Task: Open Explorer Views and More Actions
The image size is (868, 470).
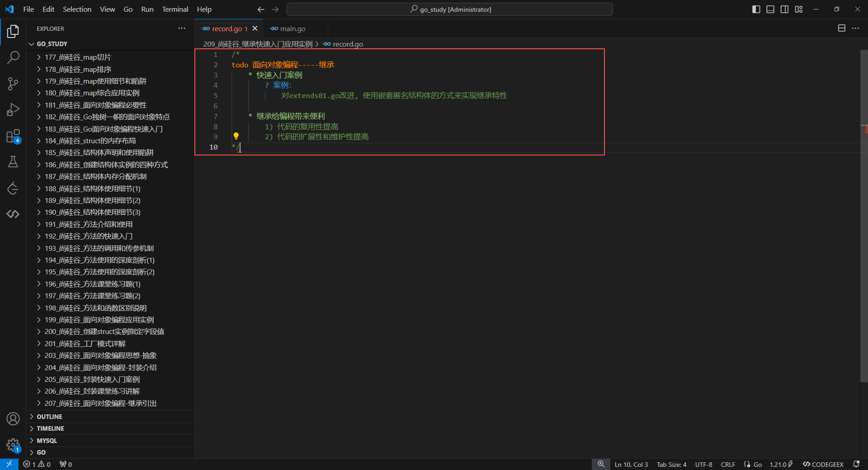Action: pos(182,28)
